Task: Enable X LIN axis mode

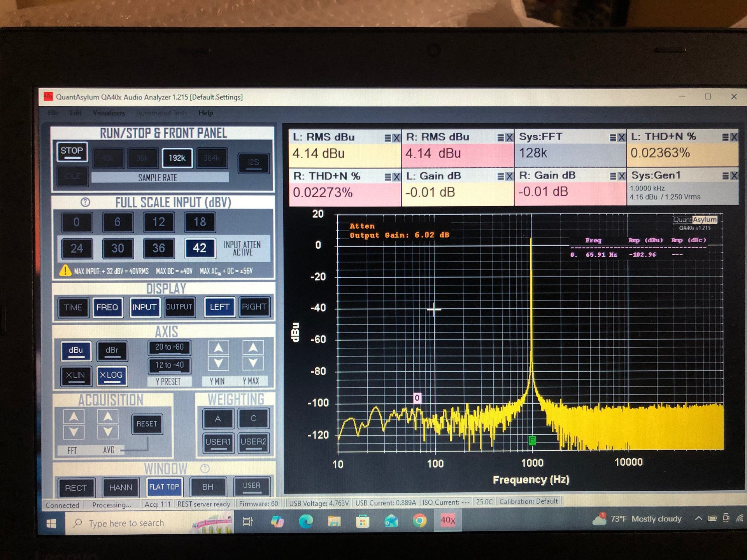Action: 75,375
